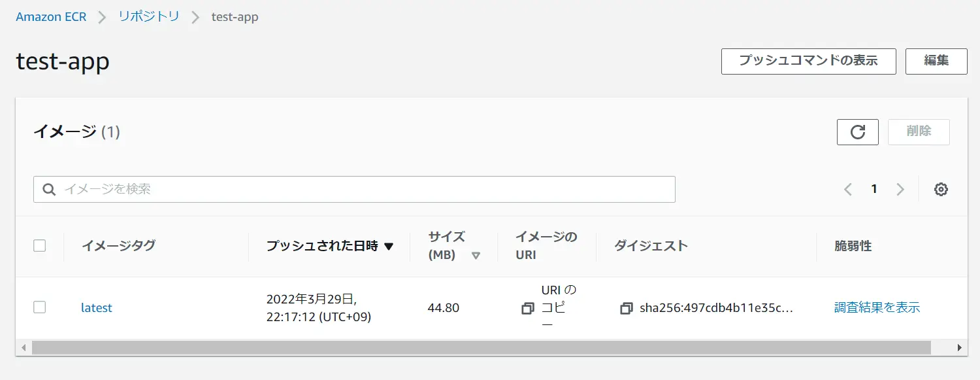Check the box for the latest image row

click(x=40, y=307)
